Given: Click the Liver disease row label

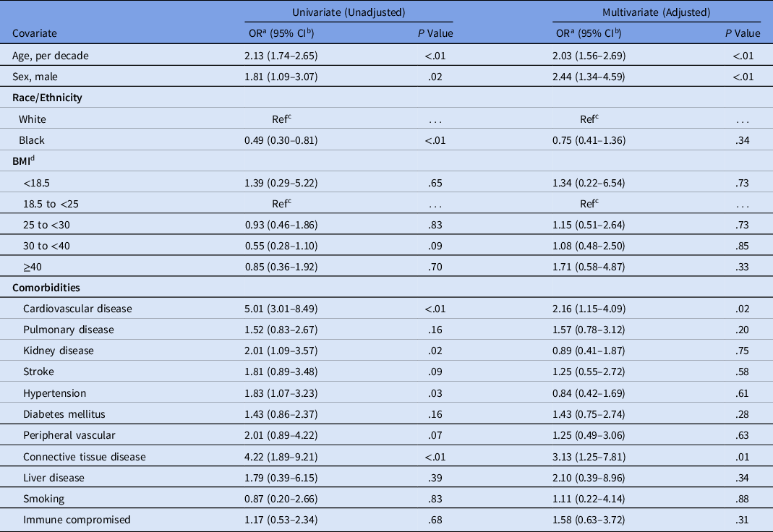Looking at the screenshot, I should click(54, 477).
